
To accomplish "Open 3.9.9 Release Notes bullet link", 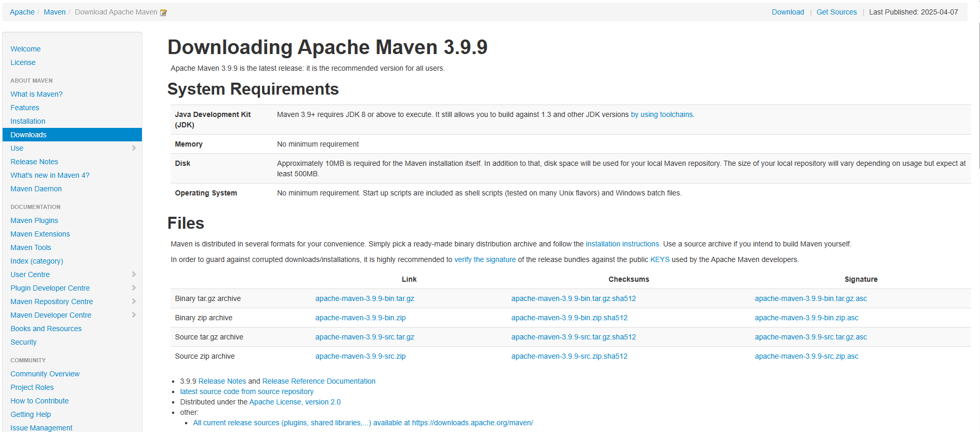I will 222,381.
